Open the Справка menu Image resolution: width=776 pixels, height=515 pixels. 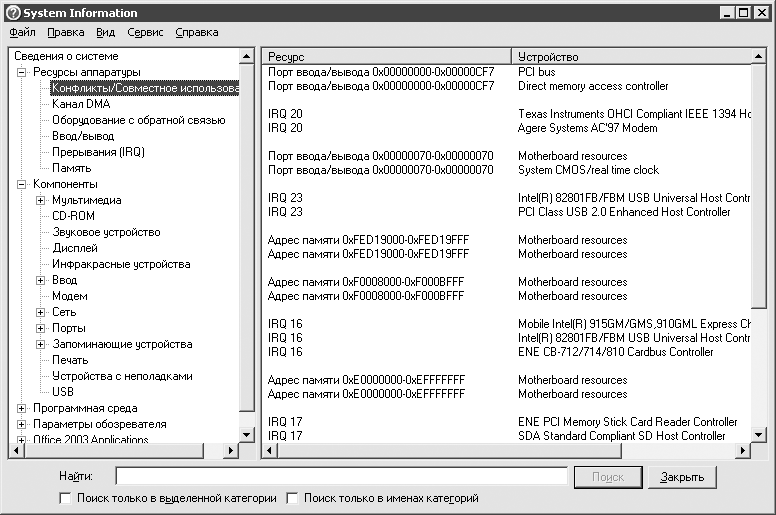(196, 32)
